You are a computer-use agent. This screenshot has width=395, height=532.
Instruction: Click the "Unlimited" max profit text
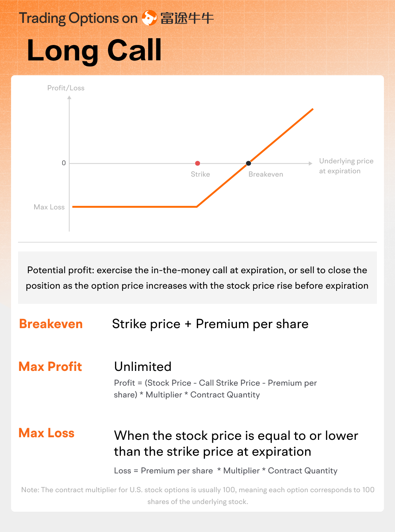coord(143,366)
